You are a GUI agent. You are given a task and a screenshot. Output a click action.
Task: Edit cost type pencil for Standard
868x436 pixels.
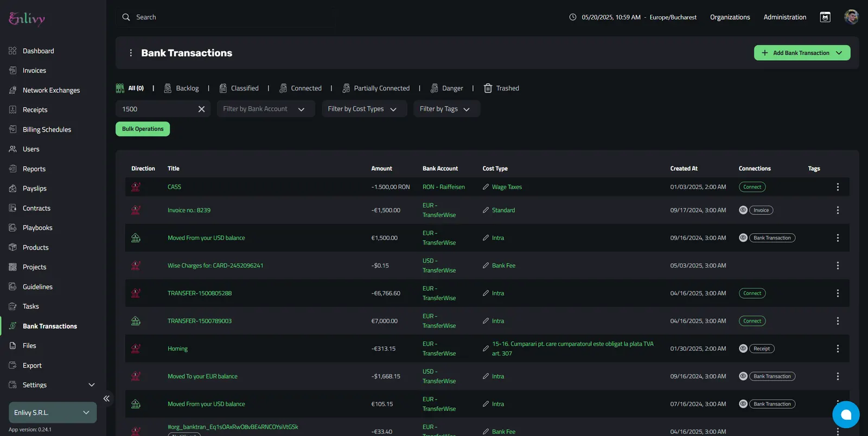486,210
